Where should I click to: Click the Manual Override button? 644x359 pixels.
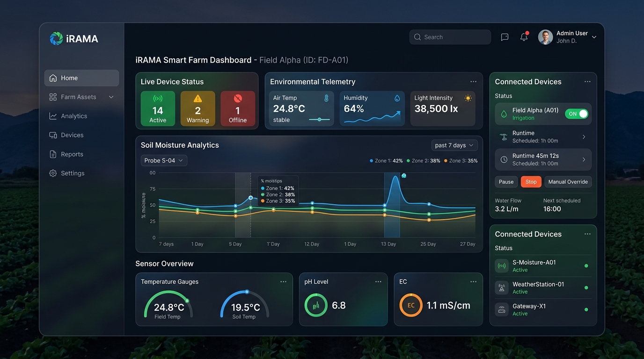click(x=568, y=182)
